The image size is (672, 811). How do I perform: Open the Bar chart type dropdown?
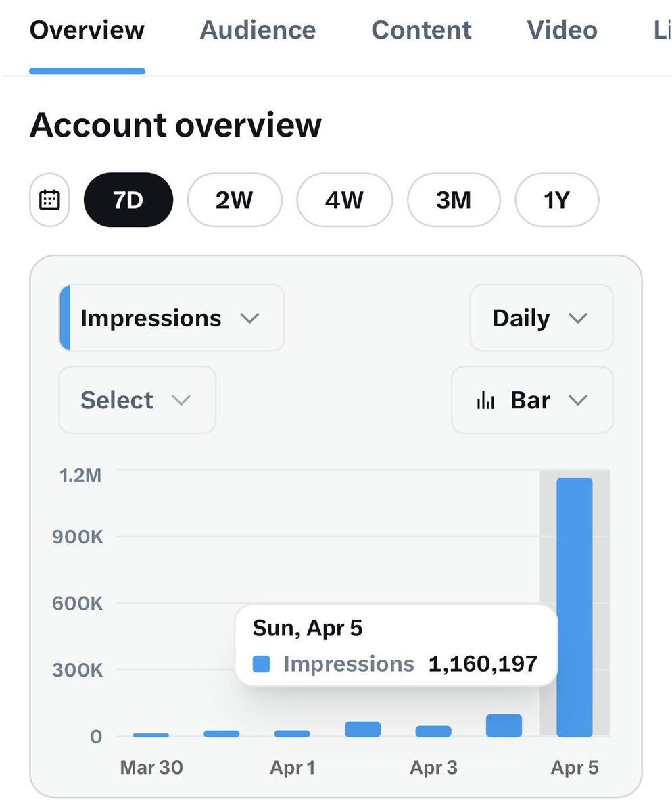(532, 400)
